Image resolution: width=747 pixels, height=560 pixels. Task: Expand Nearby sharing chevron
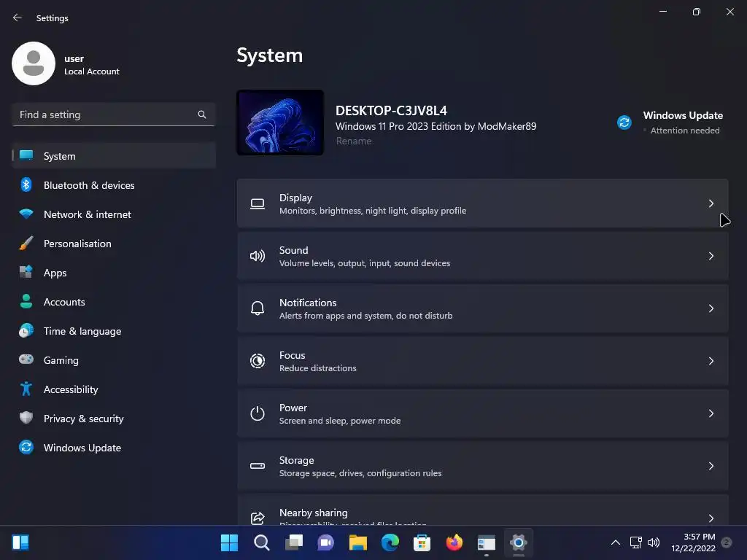(x=711, y=518)
